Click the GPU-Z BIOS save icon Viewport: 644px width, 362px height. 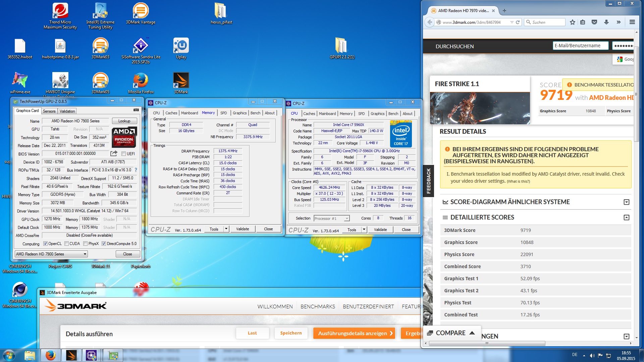coord(114,154)
